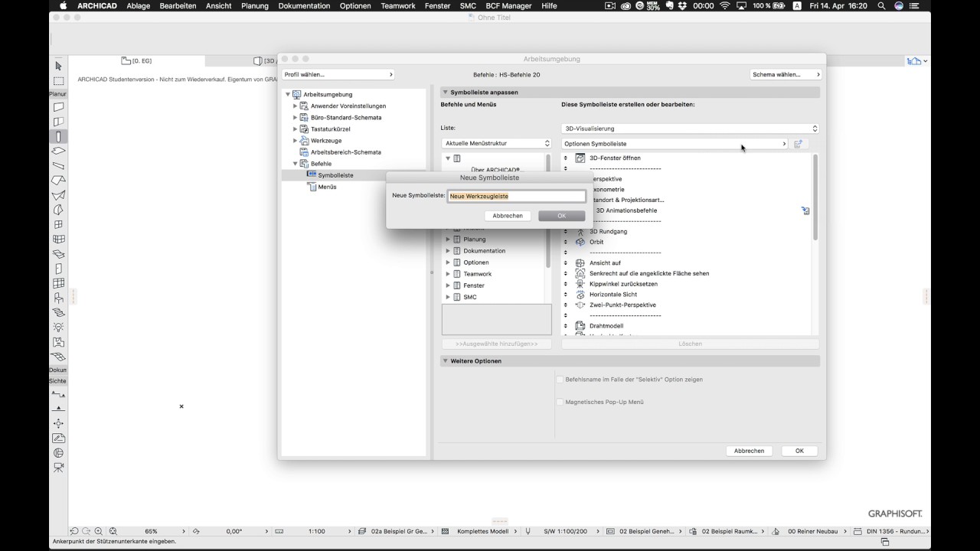This screenshot has width=980, height=551.
Task: Click the zoom in magnifier in the status bar
Action: tap(99, 531)
